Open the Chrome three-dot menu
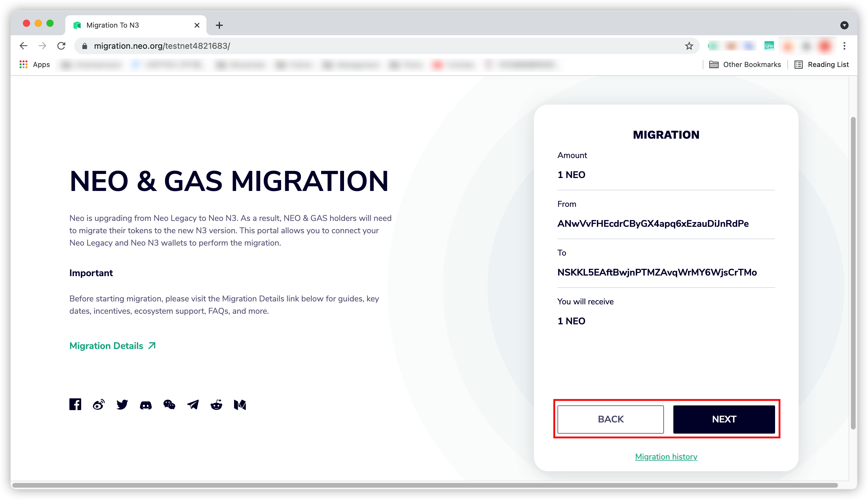868x500 pixels. point(844,46)
